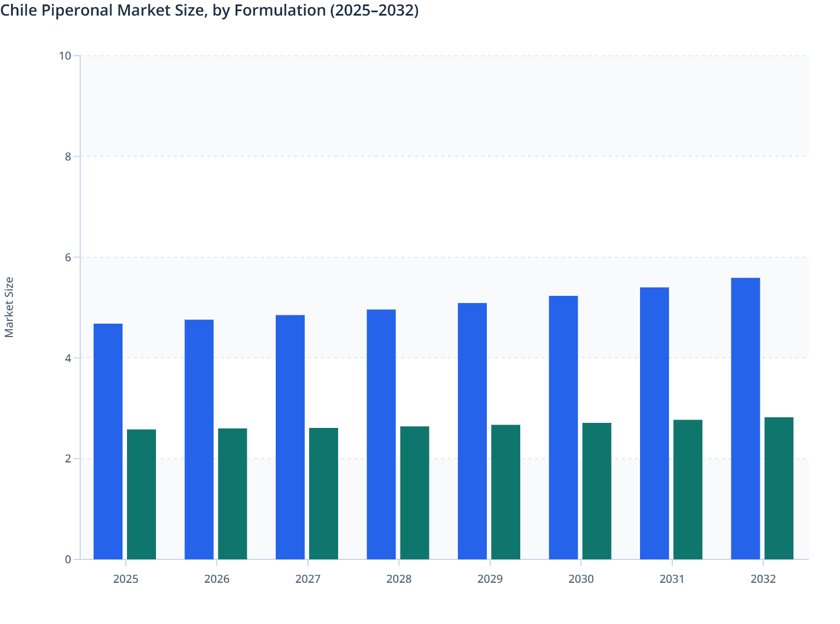Click the gridline at value 6

point(390,257)
